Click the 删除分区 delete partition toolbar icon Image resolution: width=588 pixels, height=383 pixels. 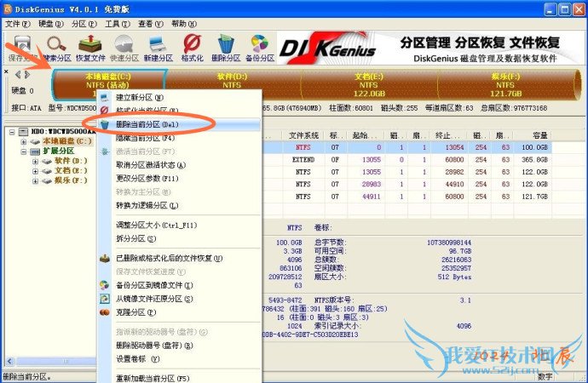[226, 49]
